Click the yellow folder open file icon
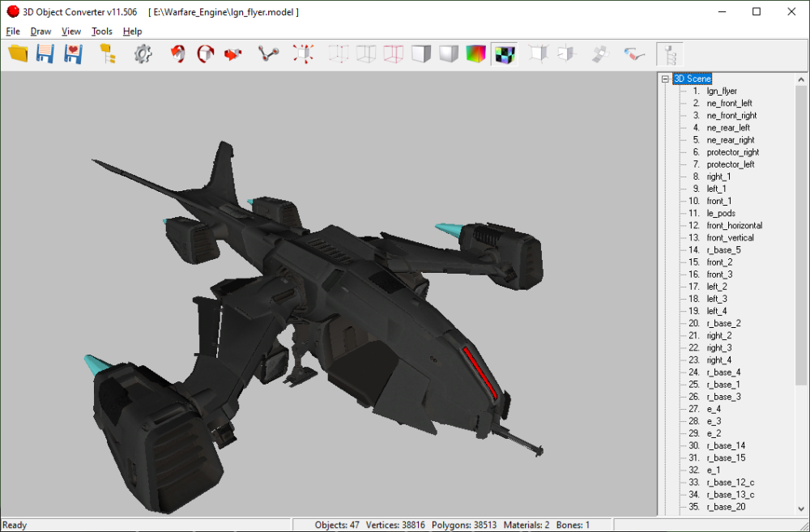Screen dimensions: 810x532 pyautogui.click(x=18, y=53)
